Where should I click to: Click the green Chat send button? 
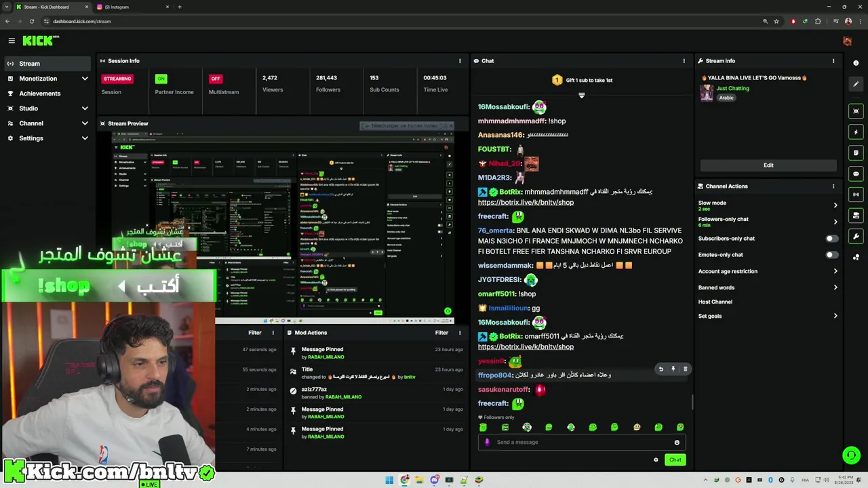[x=675, y=460]
